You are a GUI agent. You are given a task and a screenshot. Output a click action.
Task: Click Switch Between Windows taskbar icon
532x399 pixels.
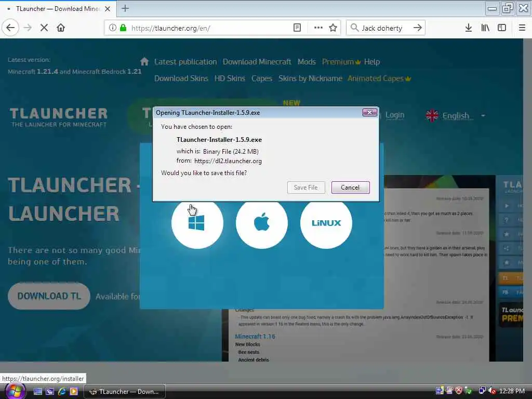point(50,391)
